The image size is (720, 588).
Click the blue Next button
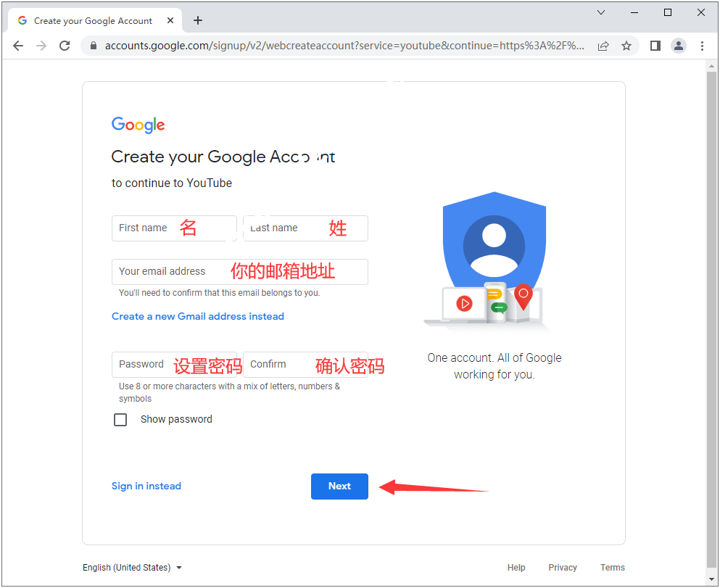point(339,486)
